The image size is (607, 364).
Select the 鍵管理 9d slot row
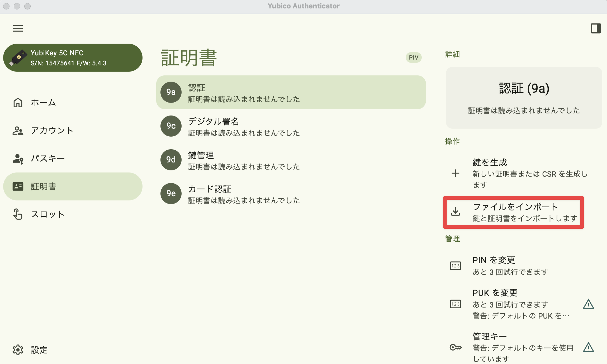click(291, 160)
